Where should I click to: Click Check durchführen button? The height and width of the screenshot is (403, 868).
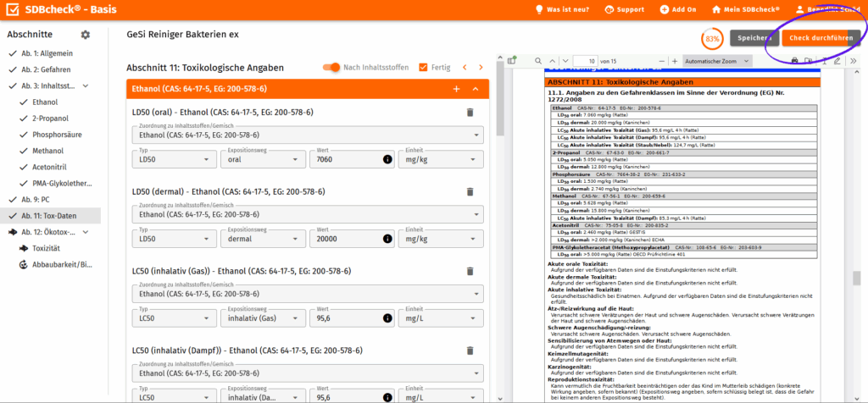(821, 39)
